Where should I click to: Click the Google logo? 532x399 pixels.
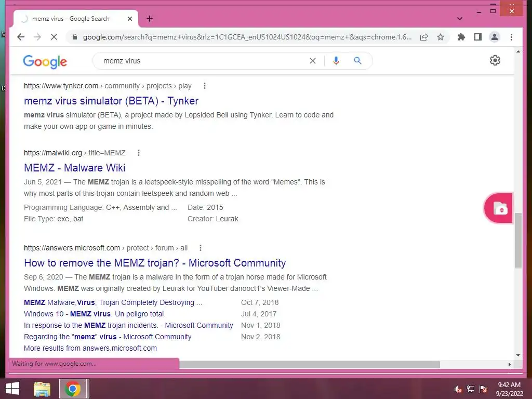45,61
